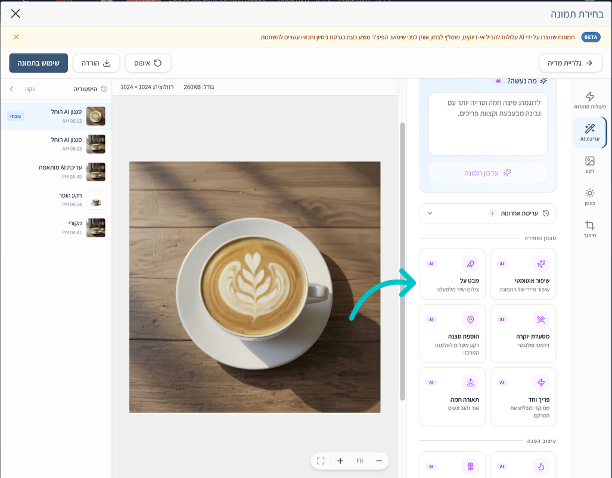
Task: Collapse the history panel chevron
Action: click(12, 89)
